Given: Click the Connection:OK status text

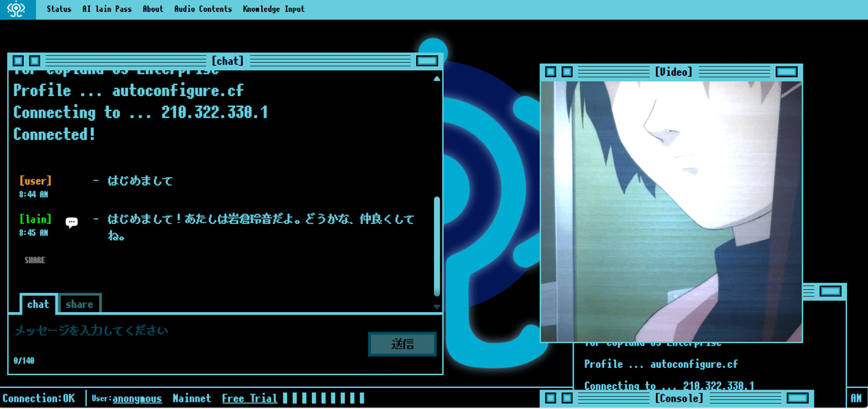Looking at the screenshot, I should click(x=38, y=398).
